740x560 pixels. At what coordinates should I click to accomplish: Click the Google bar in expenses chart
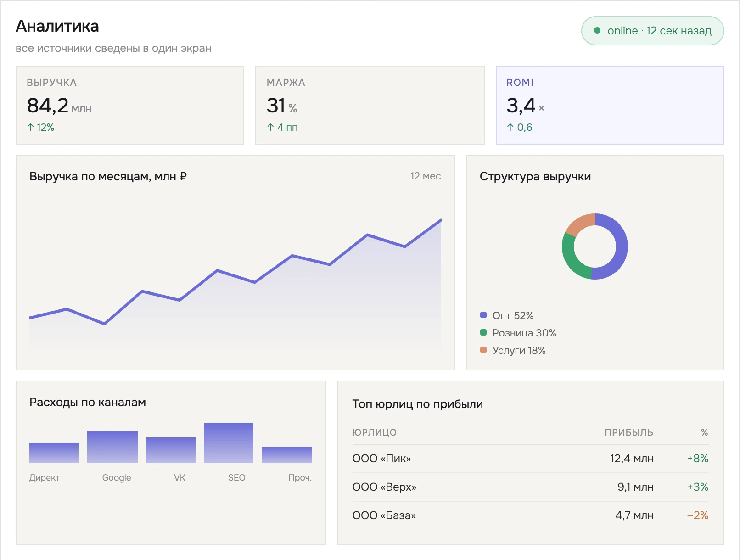click(112, 447)
